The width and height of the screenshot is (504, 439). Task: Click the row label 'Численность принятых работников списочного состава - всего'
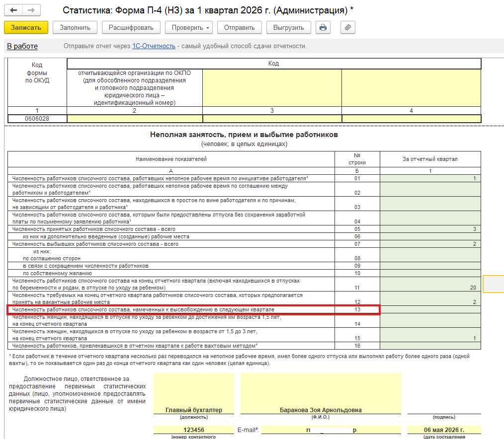pos(94,229)
